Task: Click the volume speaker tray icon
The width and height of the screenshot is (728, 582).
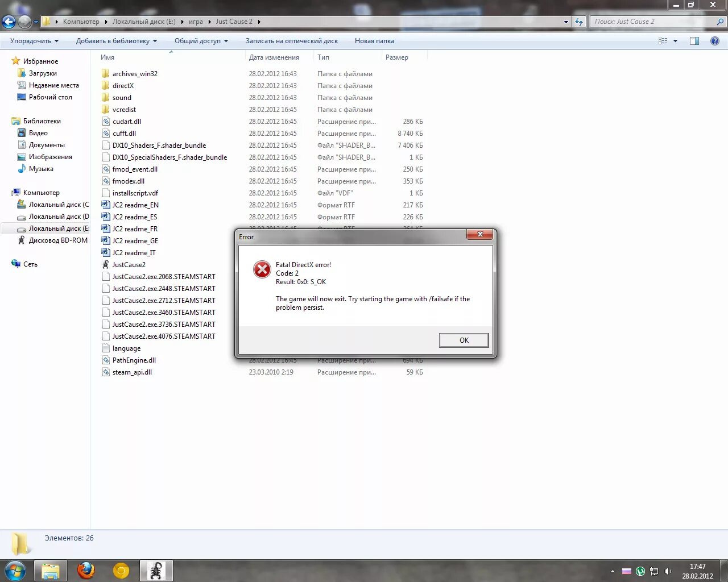Action: pyautogui.click(x=668, y=571)
